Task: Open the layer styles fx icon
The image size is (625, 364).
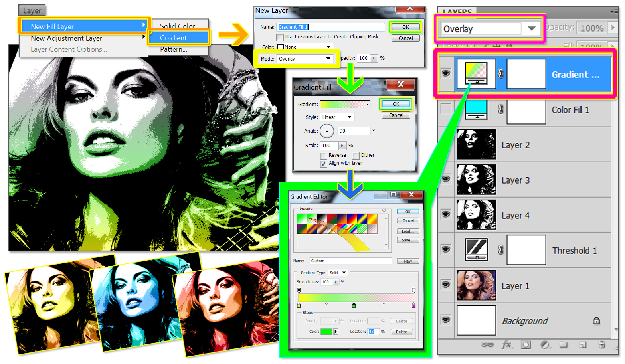Action: (x=506, y=345)
